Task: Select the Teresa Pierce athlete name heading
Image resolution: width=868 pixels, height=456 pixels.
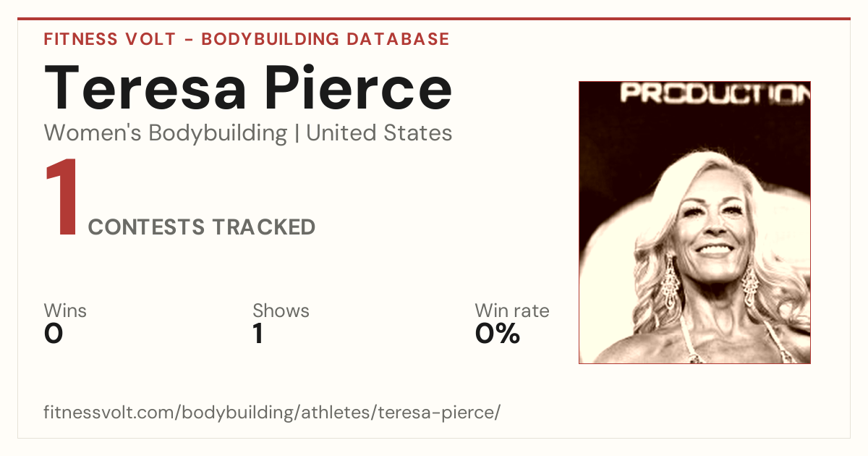Action: [248, 88]
